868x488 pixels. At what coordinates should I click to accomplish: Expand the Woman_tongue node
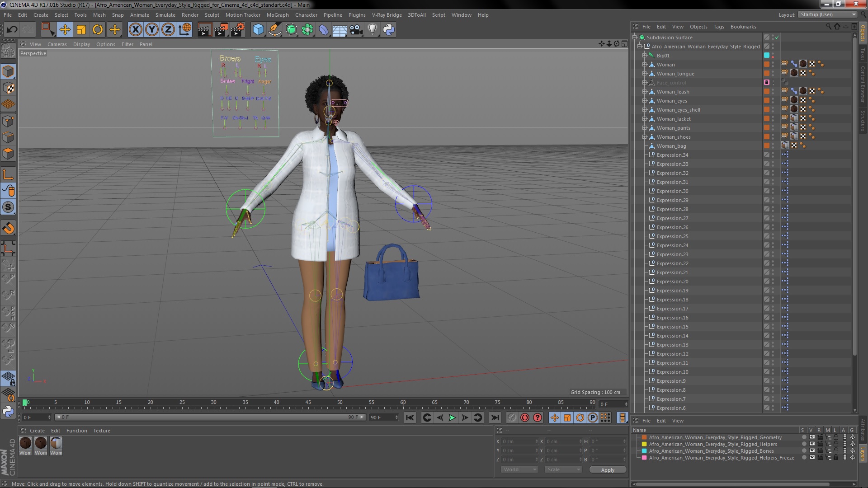(x=645, y=74)
